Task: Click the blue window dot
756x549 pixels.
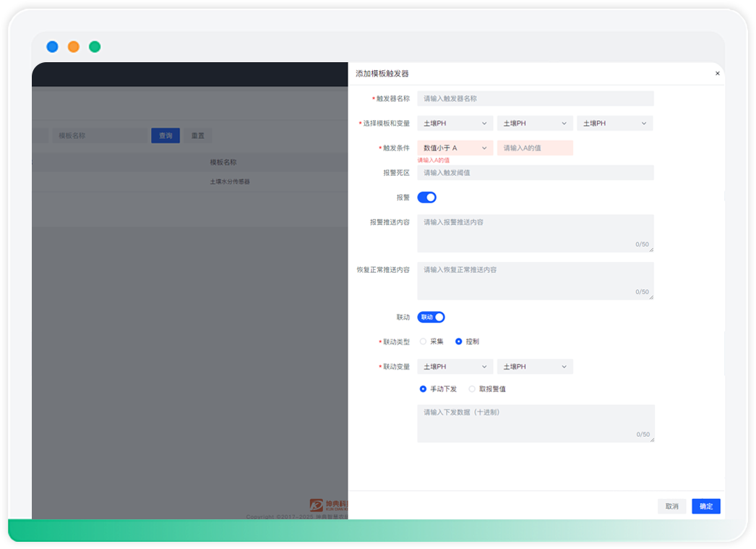Action: (x=52, y=47)
